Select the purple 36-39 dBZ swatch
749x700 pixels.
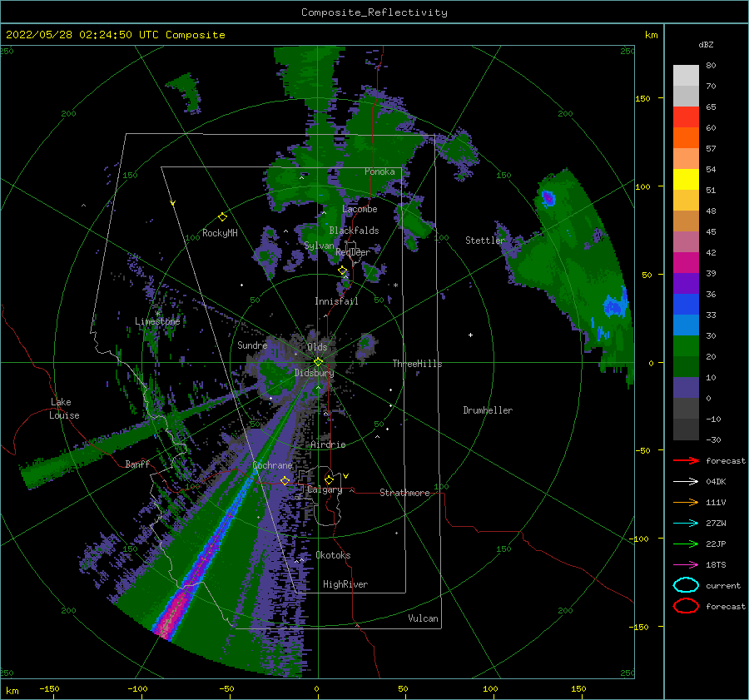pyautogui.click(x=686, y=283)
